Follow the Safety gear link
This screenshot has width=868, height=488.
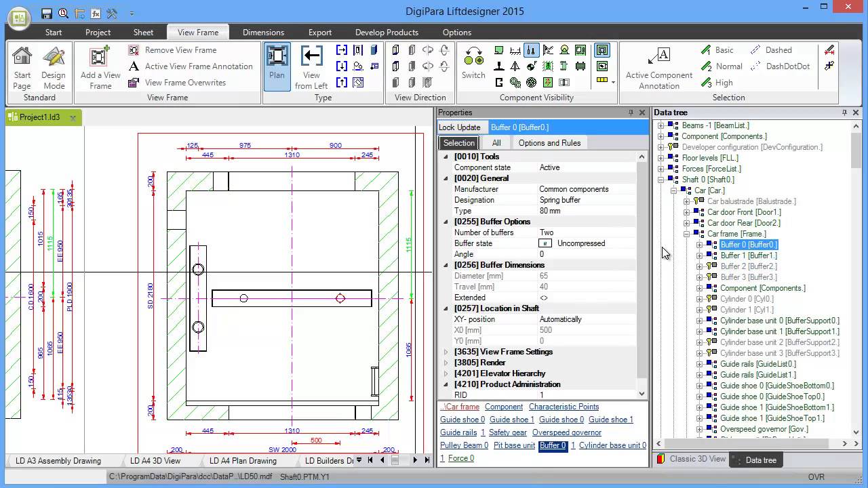[x=508, y=432]
